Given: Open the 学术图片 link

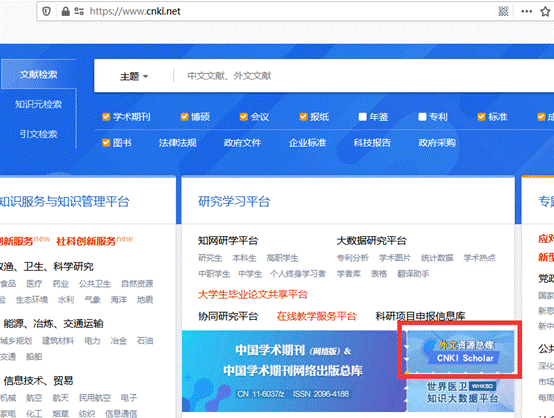Looking at the screenshot, I should coord(395,258).
